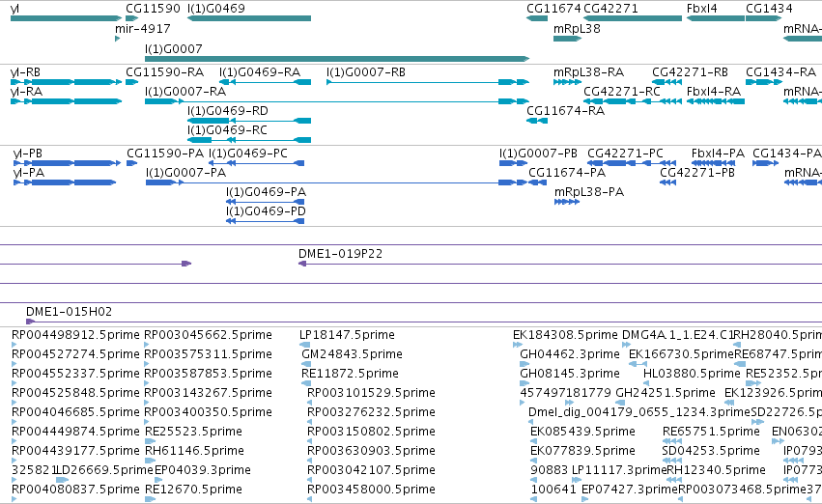Click the RE12670.5prime EST label
The height and width of the screenshot is (504, 822).
(x=193, y=490)
